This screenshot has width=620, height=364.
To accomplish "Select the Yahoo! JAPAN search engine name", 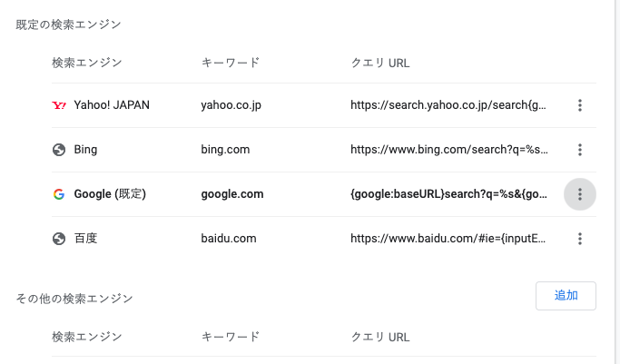I will [112, 105].
